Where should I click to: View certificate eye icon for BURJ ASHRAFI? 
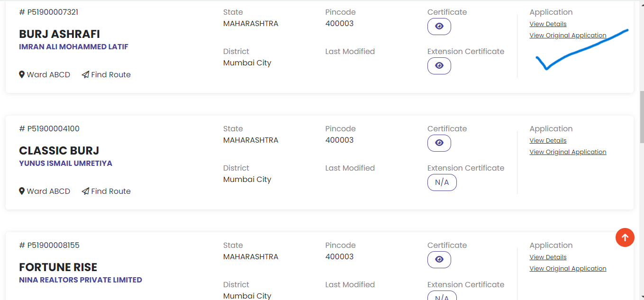coord(439,27)
